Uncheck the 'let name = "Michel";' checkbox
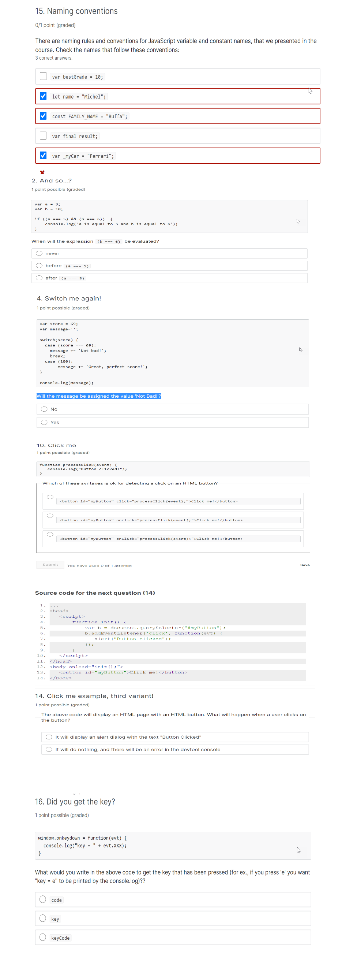The height and width of the screenshot is (980, 357). point(43,96)
